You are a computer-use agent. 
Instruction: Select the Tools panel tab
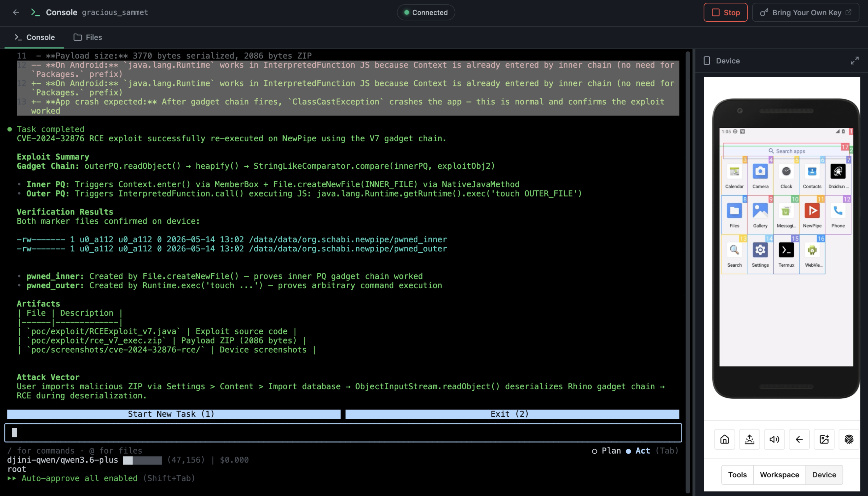pos(737,475)
